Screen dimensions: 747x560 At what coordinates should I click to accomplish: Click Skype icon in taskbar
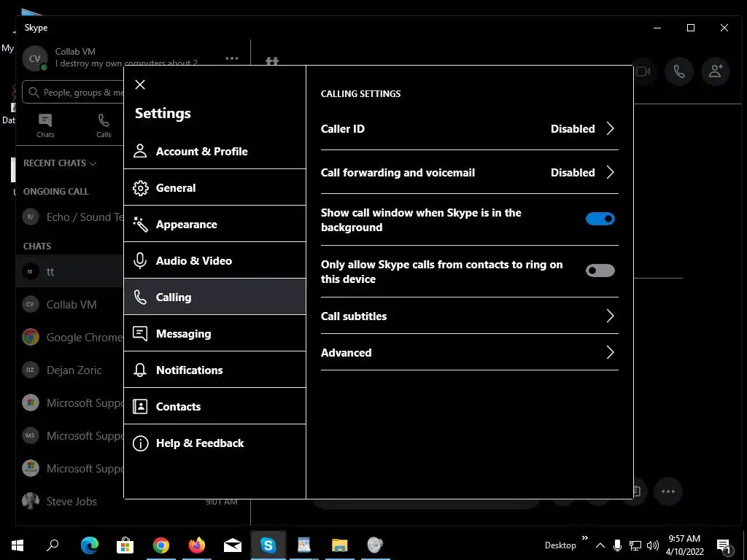pyautogui.click(x=268, y=545)
